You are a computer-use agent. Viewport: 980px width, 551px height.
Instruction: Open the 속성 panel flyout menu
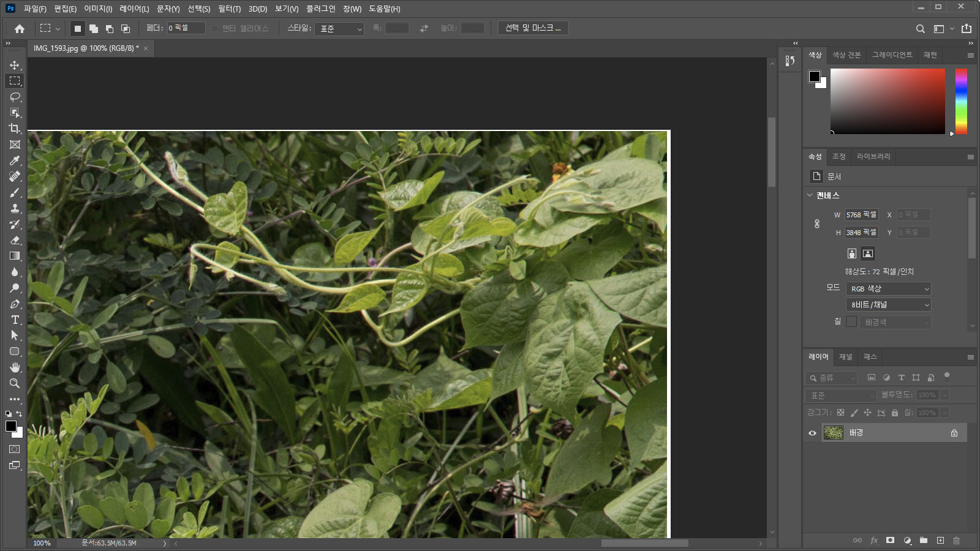[x=971, y=157]
